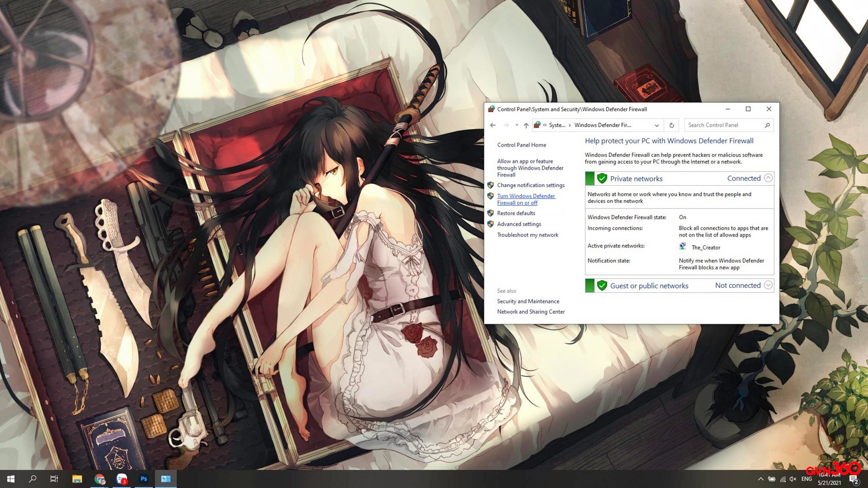Expand the address bar history dropdown
The image size is (868, 488).
pos(657,125)
